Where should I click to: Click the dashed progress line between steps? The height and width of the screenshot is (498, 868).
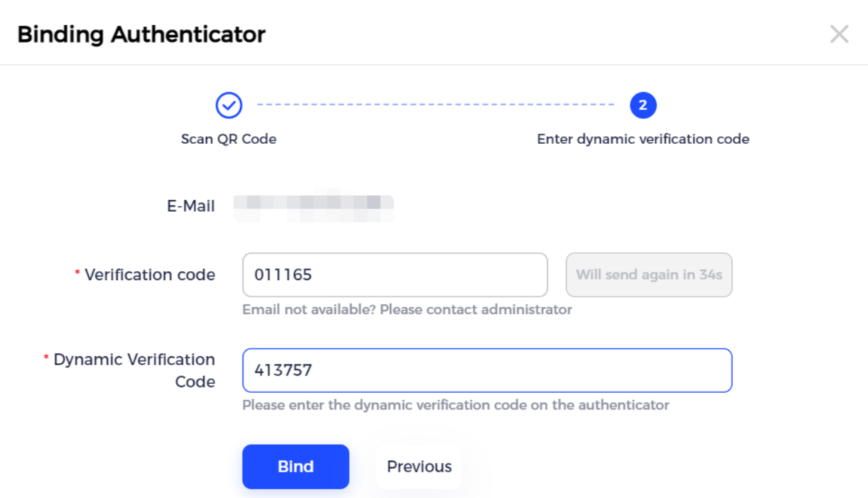(x=435, y=105)
